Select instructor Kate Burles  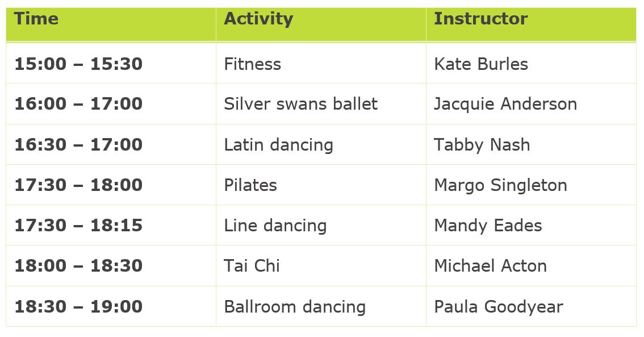pos(480,64)
